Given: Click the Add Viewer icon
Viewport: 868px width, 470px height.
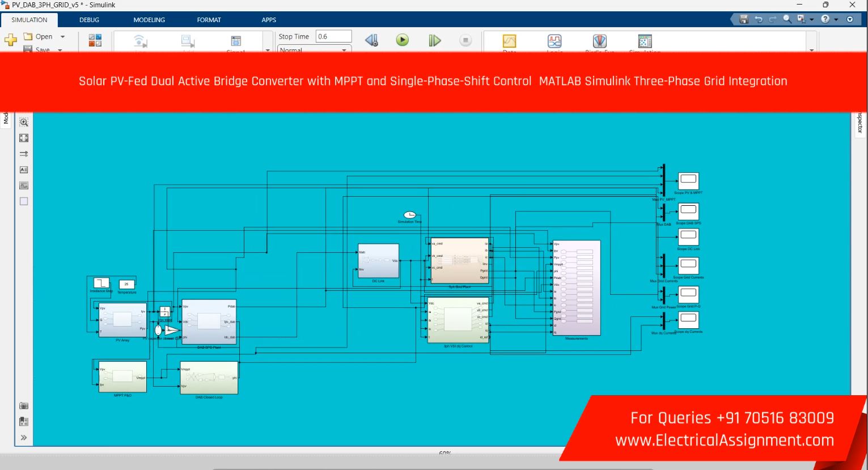Looking at the screenshot, I should 188,41.
